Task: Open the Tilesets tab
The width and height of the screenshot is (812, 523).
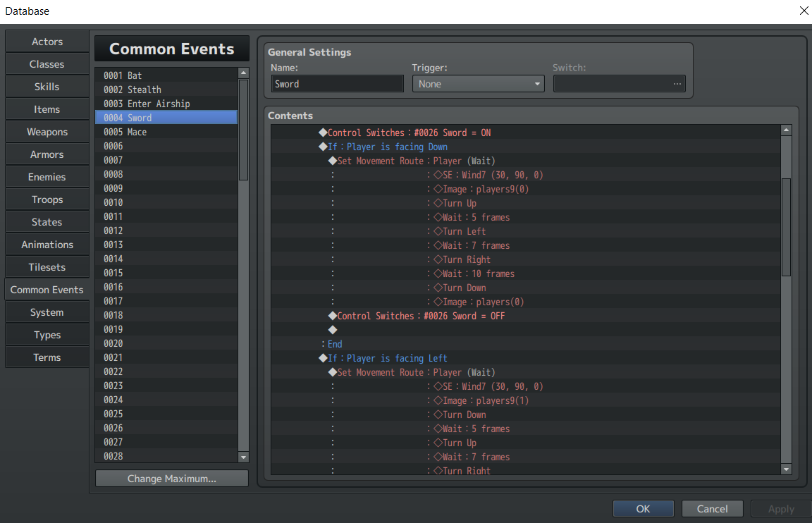Action: coord(47,267)
